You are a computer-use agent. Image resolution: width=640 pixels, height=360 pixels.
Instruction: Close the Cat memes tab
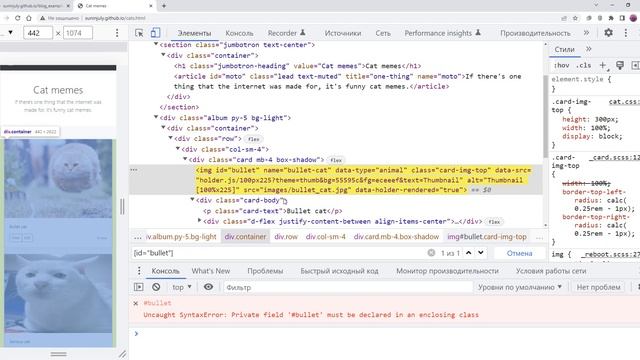(x=151, y=6)
